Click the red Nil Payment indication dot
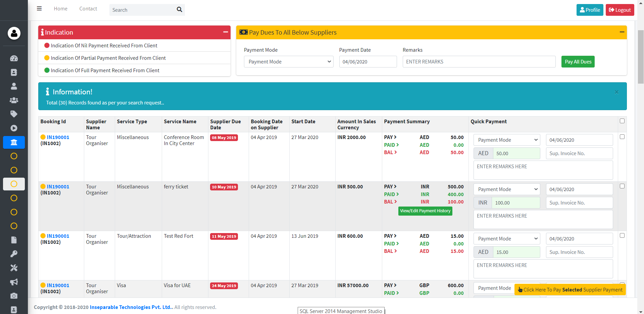The height and width of the screenshot is (314, 644). pyautogui.click(x=47, y=45)
